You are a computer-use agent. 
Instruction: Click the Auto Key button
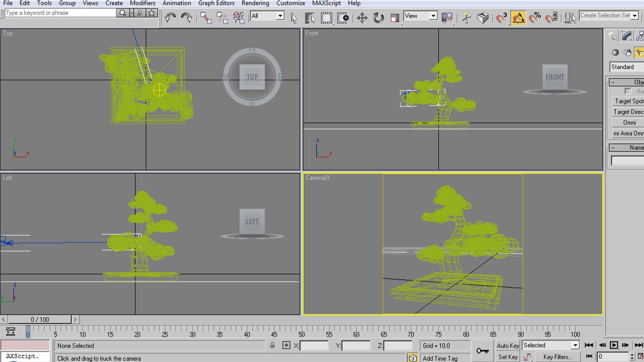click(508, 346)
